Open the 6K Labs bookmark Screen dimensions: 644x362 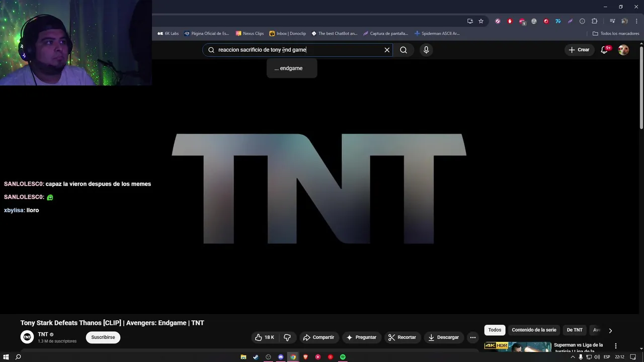click(168, 34)
